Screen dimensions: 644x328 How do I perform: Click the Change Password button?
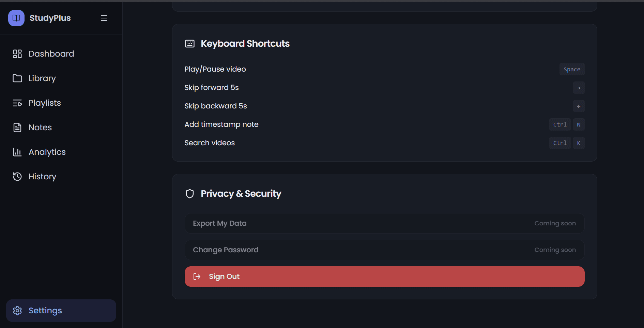point(384,250)
